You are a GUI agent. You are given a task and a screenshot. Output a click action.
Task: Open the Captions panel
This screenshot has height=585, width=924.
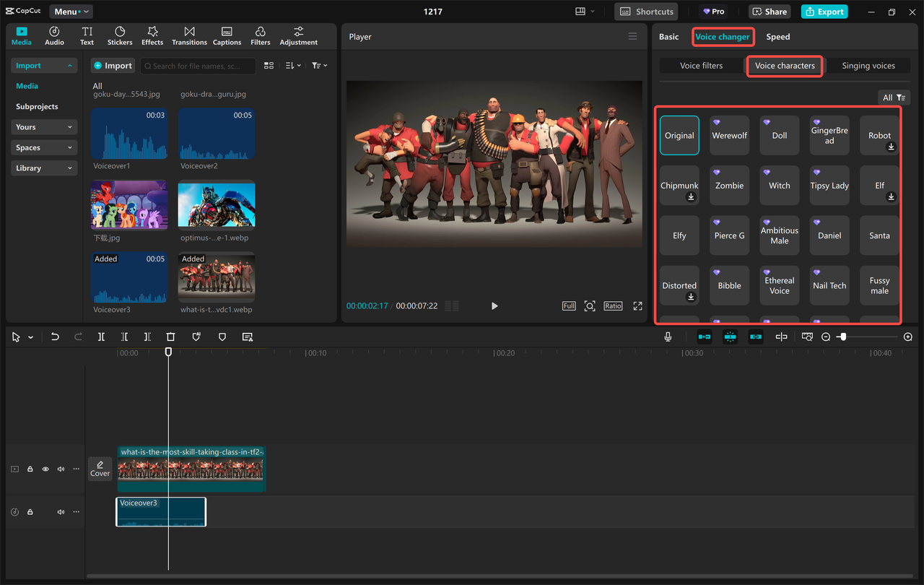(x=227, y=35)
